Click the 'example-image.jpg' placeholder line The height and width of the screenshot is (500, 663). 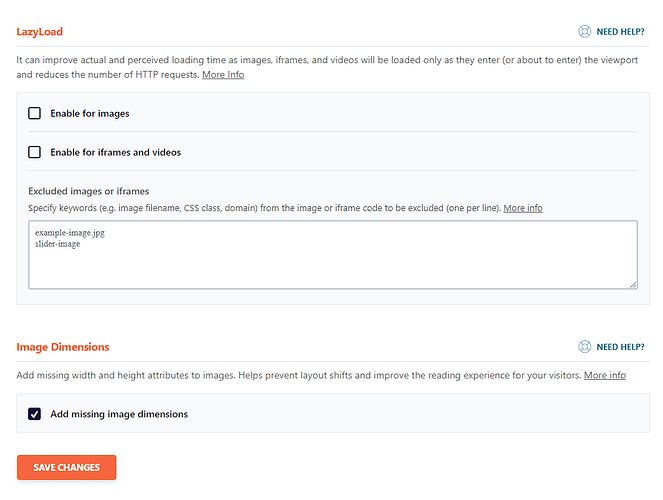tap(70, 233)
